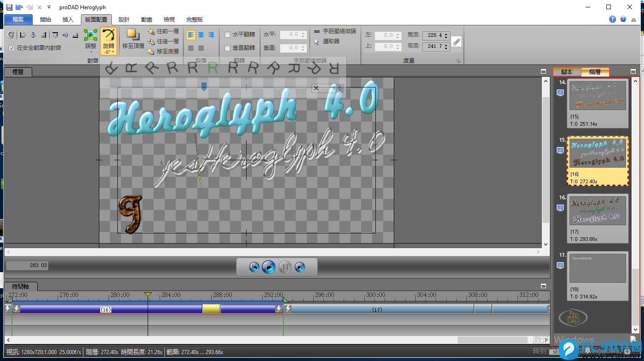The width and height of the screenshot is (644, 361).
Task: Click the yellow segment in clip (16)
Action: point(211,309)
